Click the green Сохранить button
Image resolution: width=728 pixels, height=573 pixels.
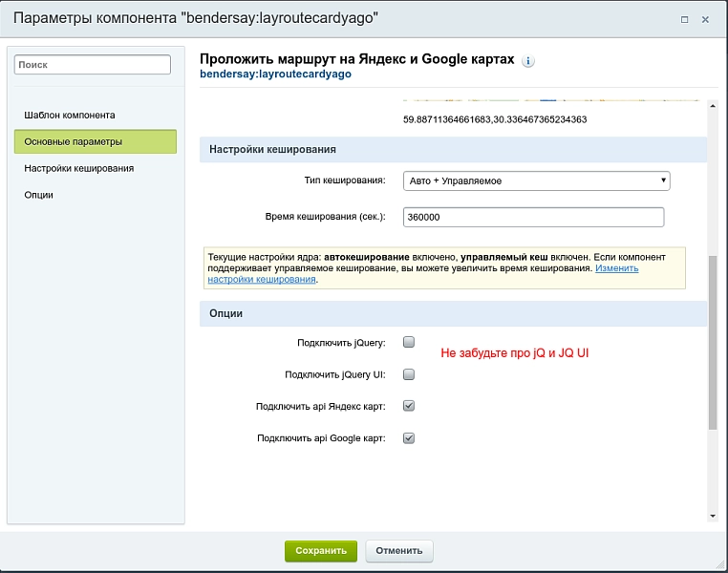click(x=321, y=551)
